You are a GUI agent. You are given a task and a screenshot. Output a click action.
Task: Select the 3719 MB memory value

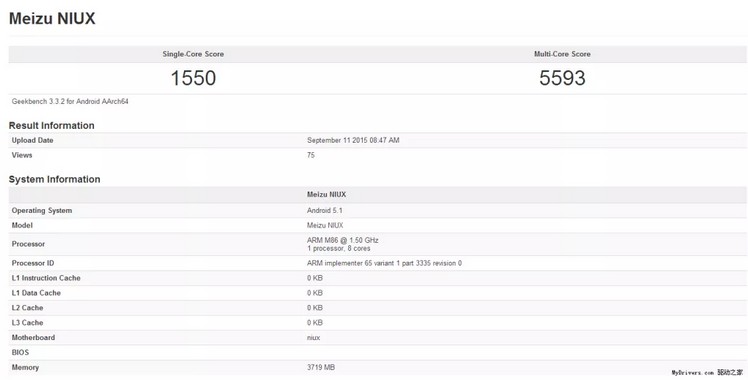click(x=321, y=367)
